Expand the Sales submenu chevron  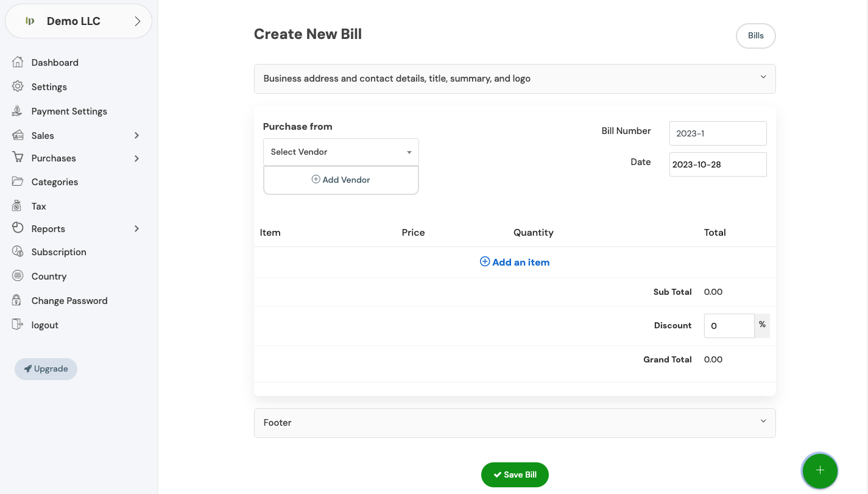click(136, 135)
